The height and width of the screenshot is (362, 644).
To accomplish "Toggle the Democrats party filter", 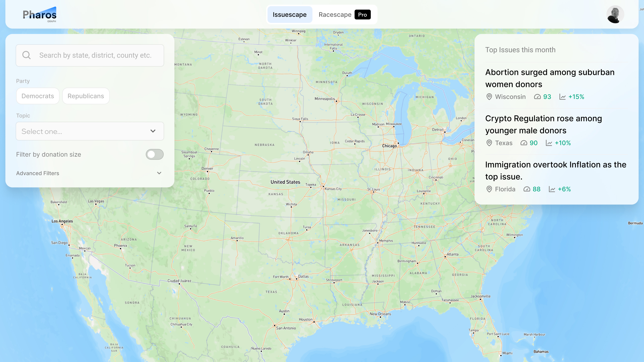I will pyautogui.click(x=38, y=96).
